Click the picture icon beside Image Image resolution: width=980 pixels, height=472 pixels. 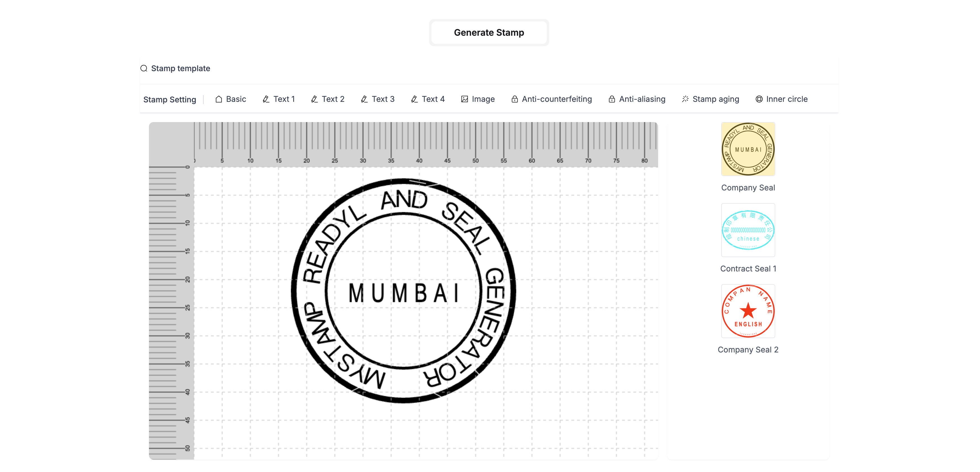point(464,99)
